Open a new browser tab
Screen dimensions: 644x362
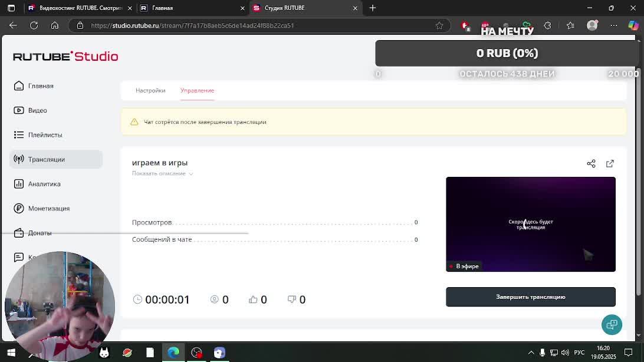(x=373, y=8)
